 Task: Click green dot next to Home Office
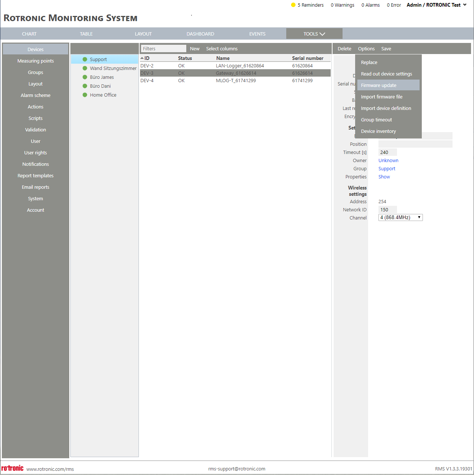[x=85, y=95]
